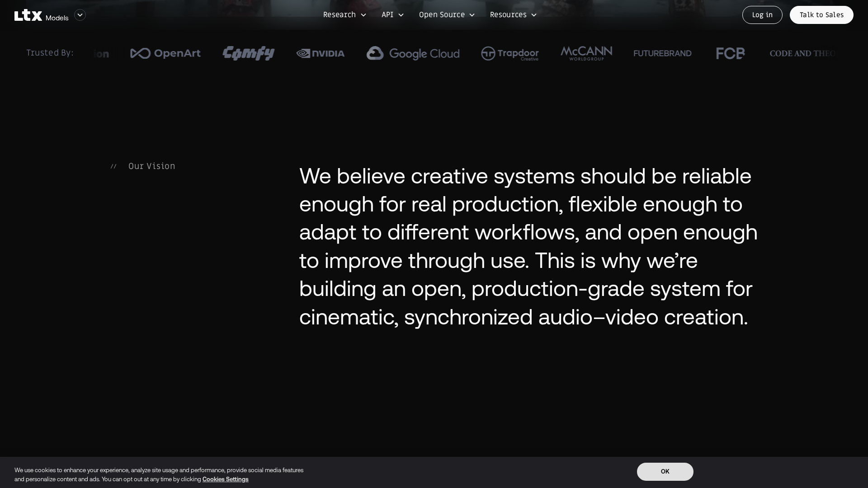This screenshot has height=488, width=868.
Task: Click the Our Vision section label
Action: click(x=151, y=166)
